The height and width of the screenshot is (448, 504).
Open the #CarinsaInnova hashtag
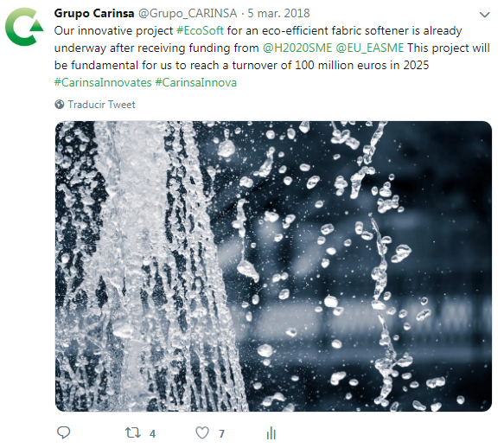click(x=196, y=83)
